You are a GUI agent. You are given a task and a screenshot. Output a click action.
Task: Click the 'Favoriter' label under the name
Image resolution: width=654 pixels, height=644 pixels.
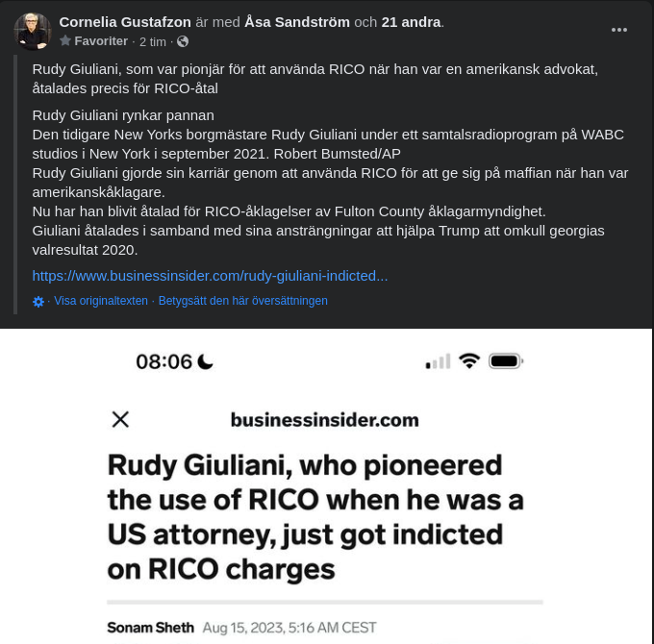tap(101, 41)
